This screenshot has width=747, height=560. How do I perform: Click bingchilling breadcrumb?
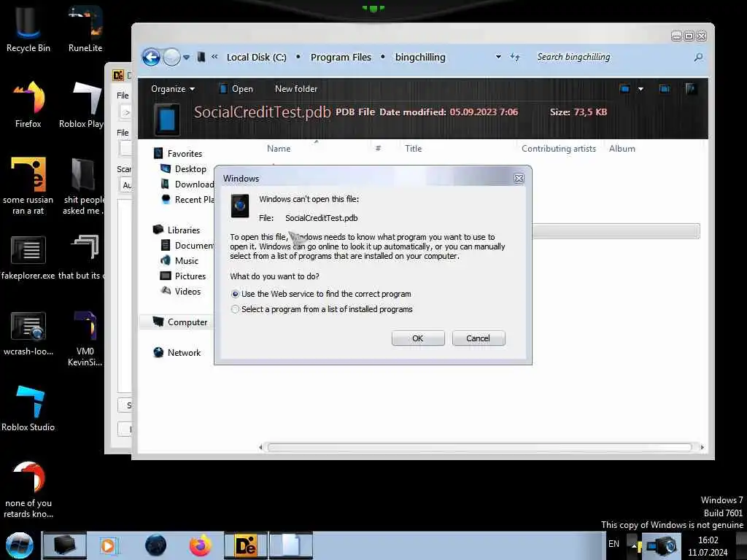(420, 57)
